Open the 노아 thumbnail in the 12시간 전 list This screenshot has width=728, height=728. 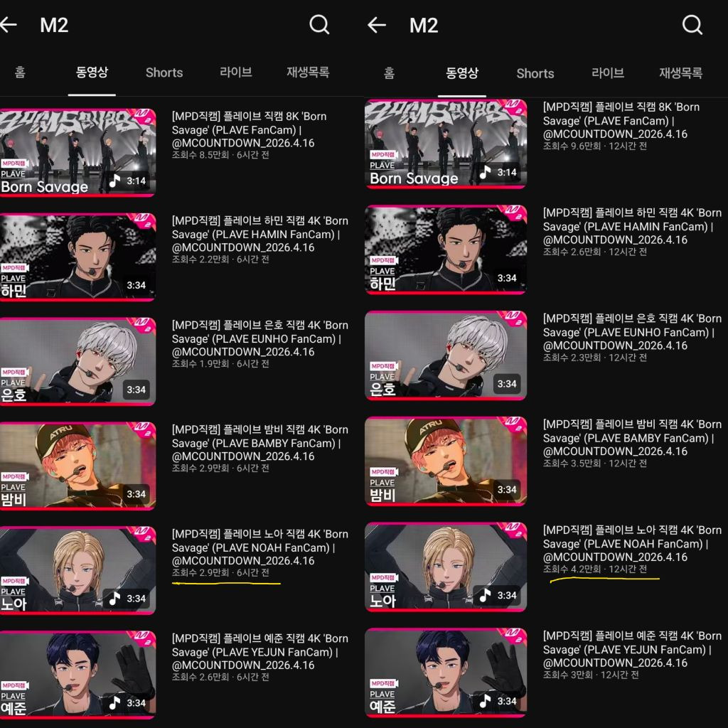click(x=446, y=567)
